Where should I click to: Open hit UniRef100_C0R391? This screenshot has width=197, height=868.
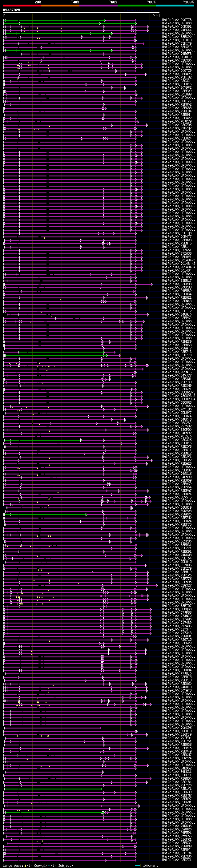click(x=177, y=26)
